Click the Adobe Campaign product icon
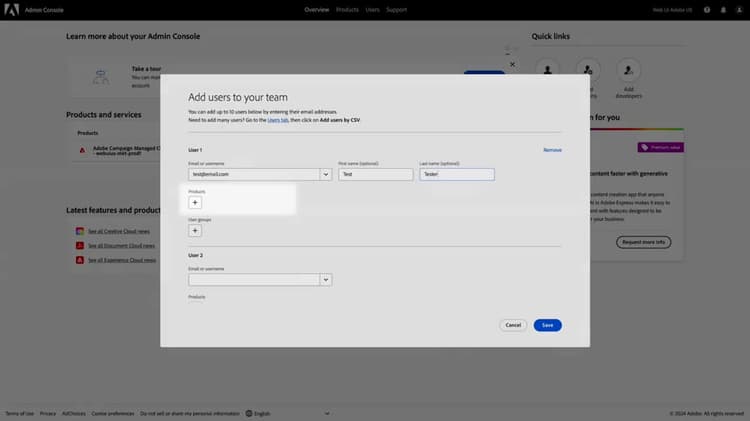The width and height of the screenshot is (750, 421). (x=82, y=150)
